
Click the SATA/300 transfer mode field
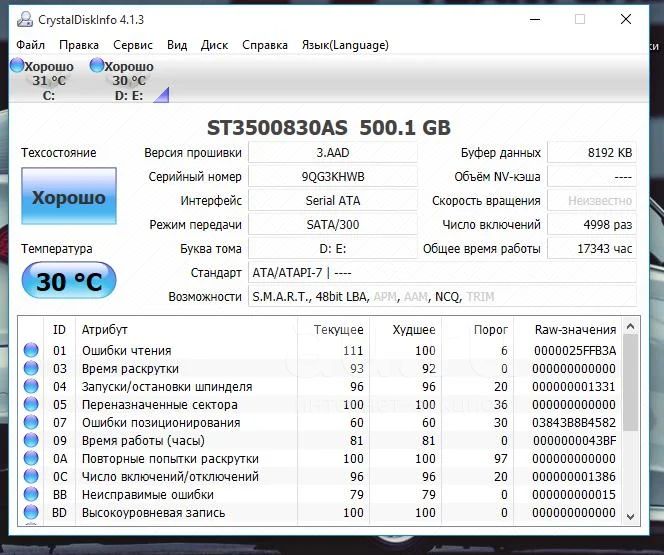[333, 224]
